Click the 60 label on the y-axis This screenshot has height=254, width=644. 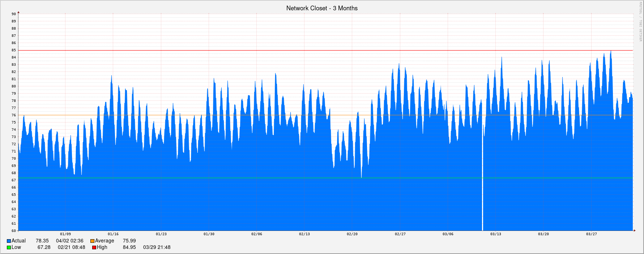[14, 231]
